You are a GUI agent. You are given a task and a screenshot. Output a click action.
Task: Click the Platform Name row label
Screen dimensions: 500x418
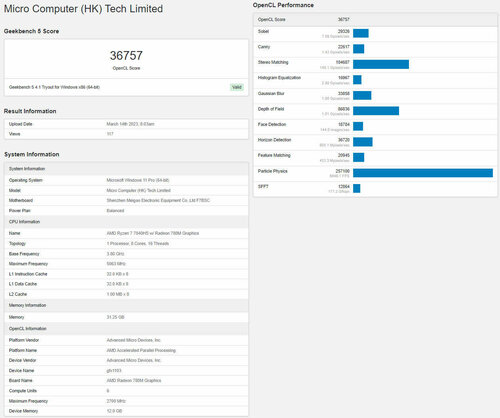pos(23,350)
